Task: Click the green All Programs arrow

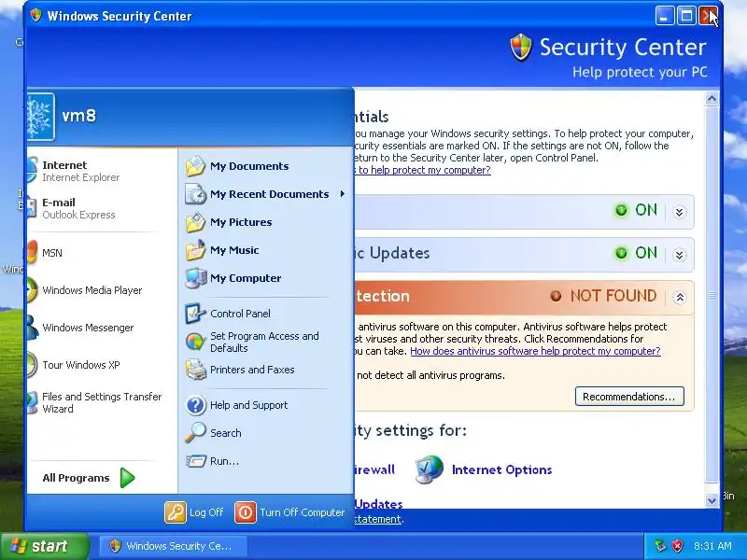Action: pos(127,478)
